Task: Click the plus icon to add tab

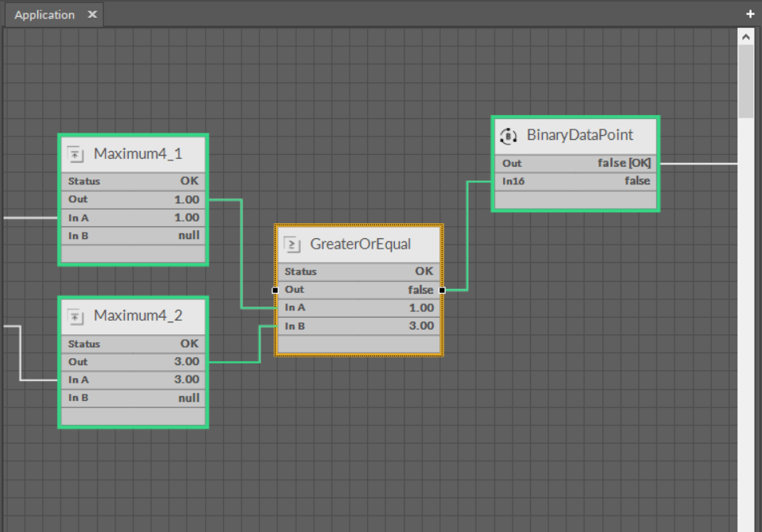Action: click(x=750, y=14)
